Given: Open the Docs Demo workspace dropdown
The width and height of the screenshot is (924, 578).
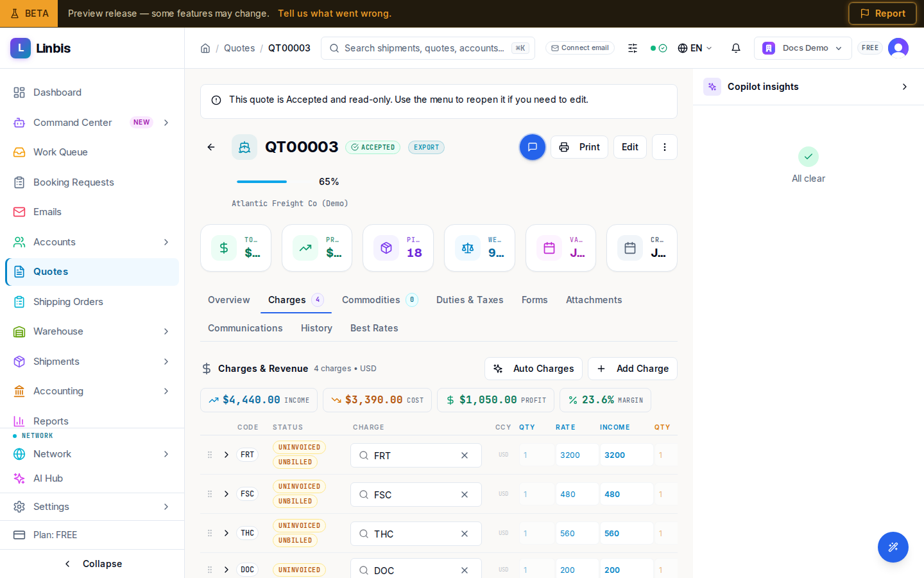Looking at the screenshot, I should [803, 48].
